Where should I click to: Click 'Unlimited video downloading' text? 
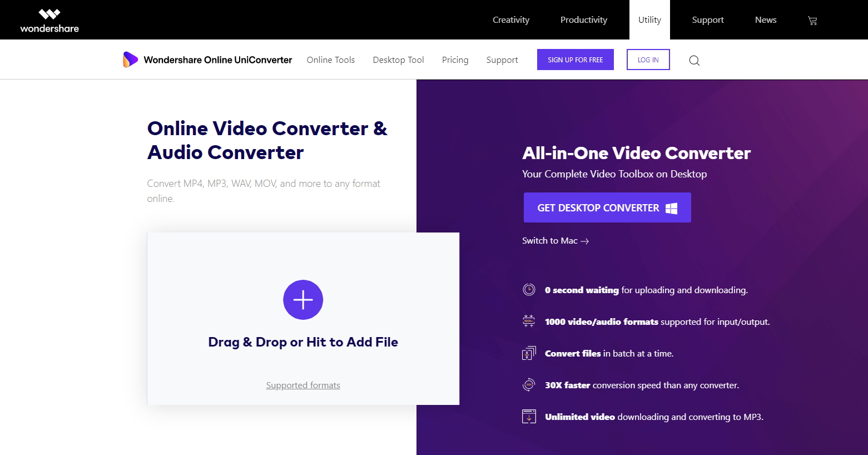pos(654,417)
